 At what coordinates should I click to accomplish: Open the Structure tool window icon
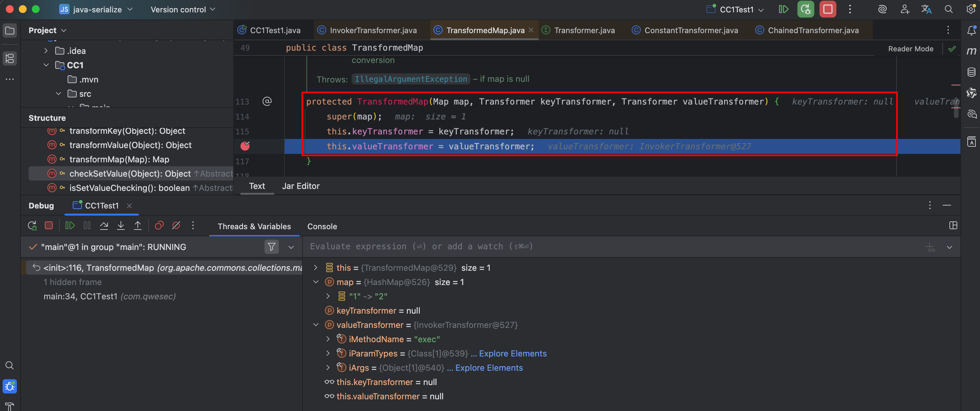point(10,58)
